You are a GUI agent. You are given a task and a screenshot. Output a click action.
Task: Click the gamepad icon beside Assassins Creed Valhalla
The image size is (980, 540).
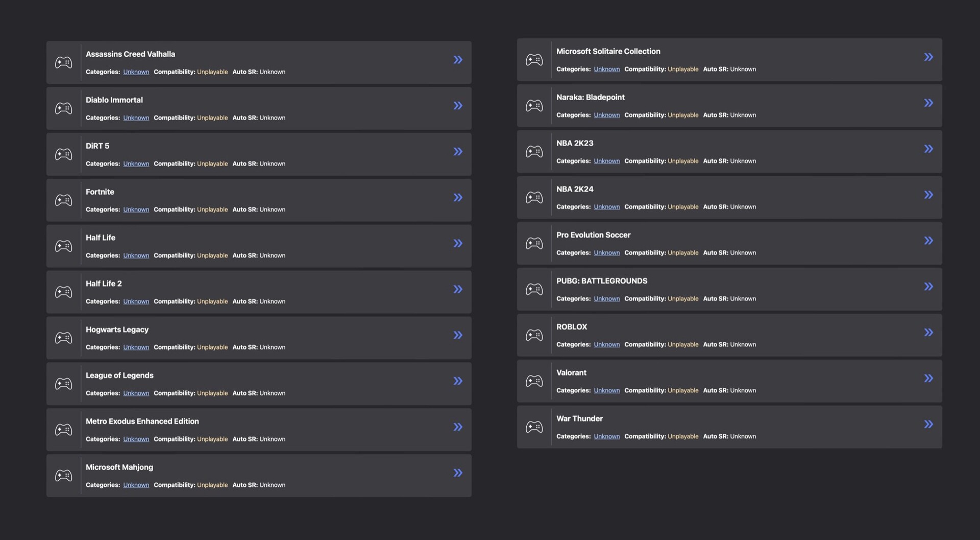coord(64,63)
